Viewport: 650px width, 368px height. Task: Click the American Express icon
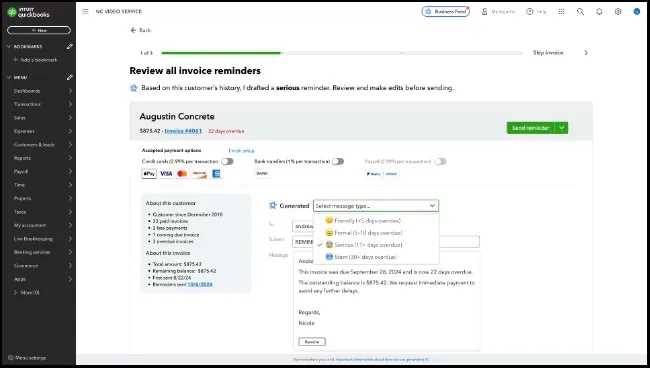coord(216,174)
